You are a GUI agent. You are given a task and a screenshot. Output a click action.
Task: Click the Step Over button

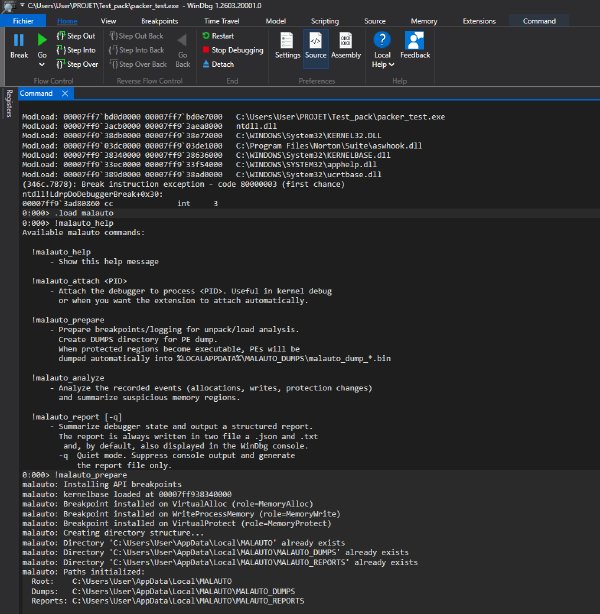(77, 64)
